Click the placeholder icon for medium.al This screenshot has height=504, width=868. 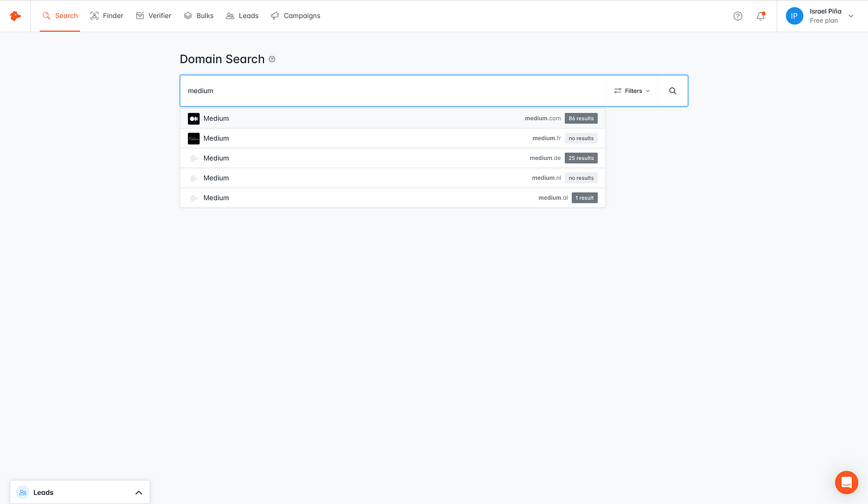click(x=193, y=198)
